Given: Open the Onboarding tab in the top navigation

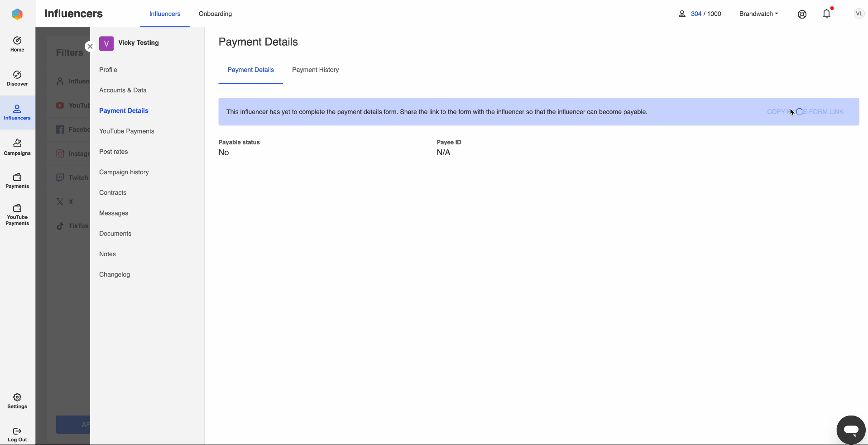Looking at the screenshot, I should pyautogui.click(x=215, y=14).
